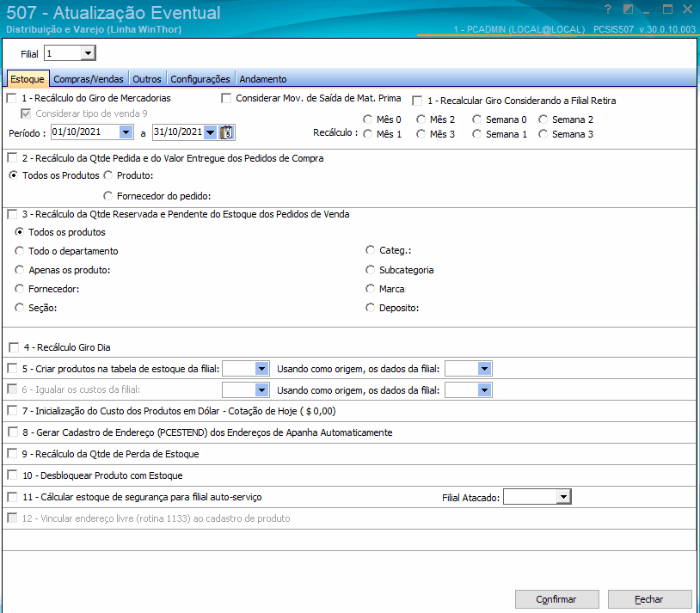Close the 507 Atualização Eventual window

(687, 9)
